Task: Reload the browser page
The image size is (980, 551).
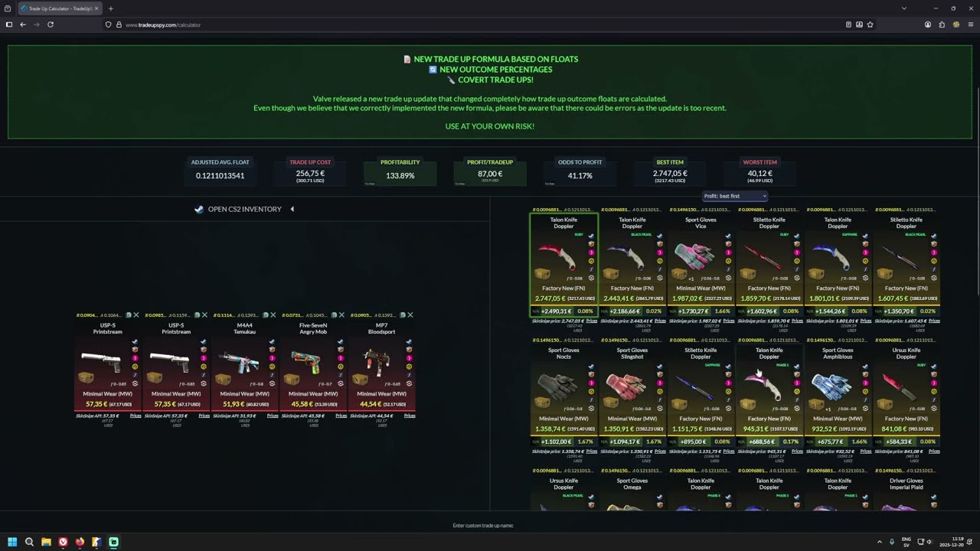Action: point(51,24)
